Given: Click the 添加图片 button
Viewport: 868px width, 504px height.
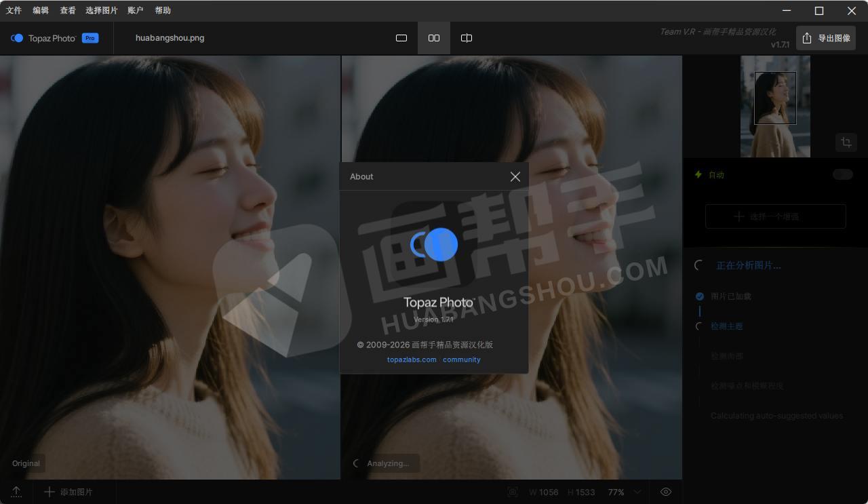Looking at the screenshot, I should tap(68, 492).
